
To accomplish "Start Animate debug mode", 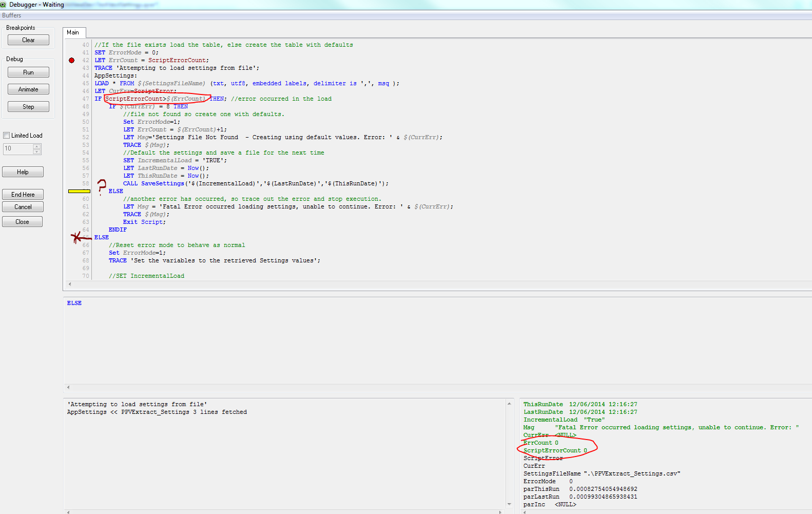I will (x=28, y=89).
